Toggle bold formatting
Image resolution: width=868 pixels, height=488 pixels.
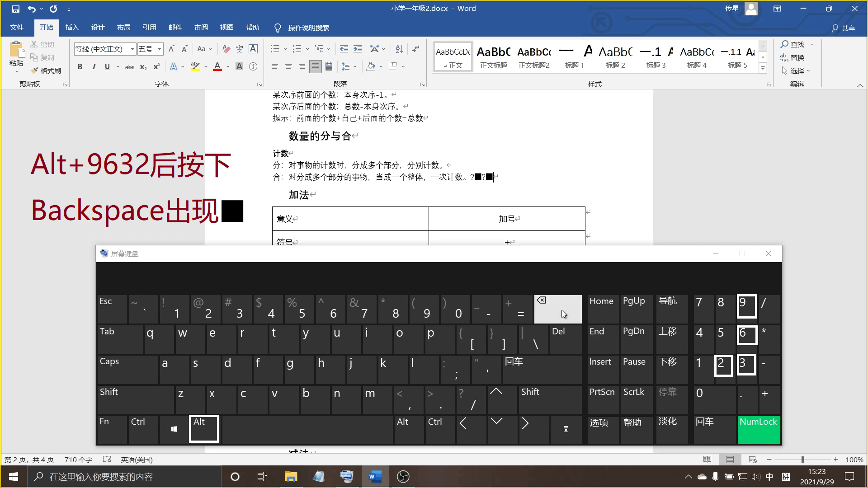click(80, 66)
